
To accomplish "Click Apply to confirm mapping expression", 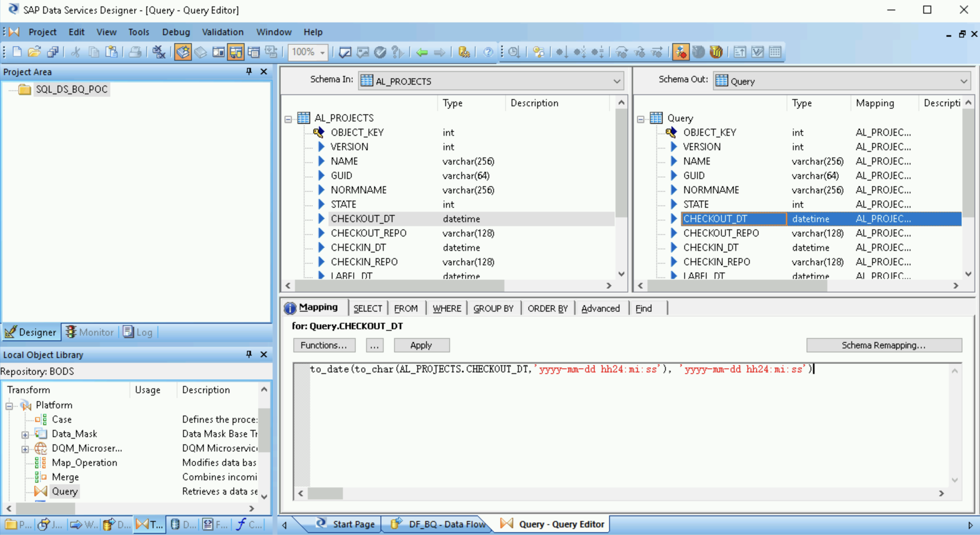I will (x=421, y=344).
